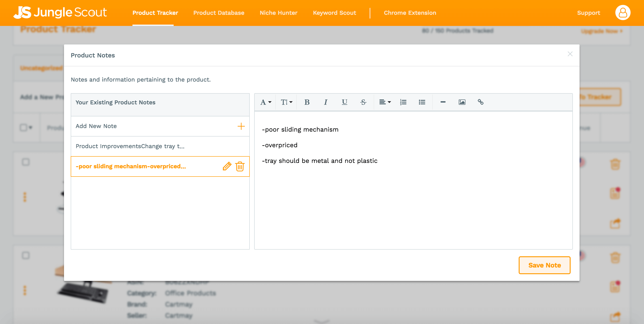This screenshot has width=644, height=324.
Task: Insert an image into the note
Action: (x=462, y=102)
